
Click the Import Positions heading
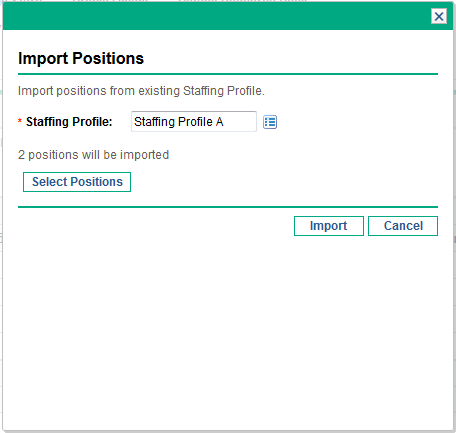[81, 58]
